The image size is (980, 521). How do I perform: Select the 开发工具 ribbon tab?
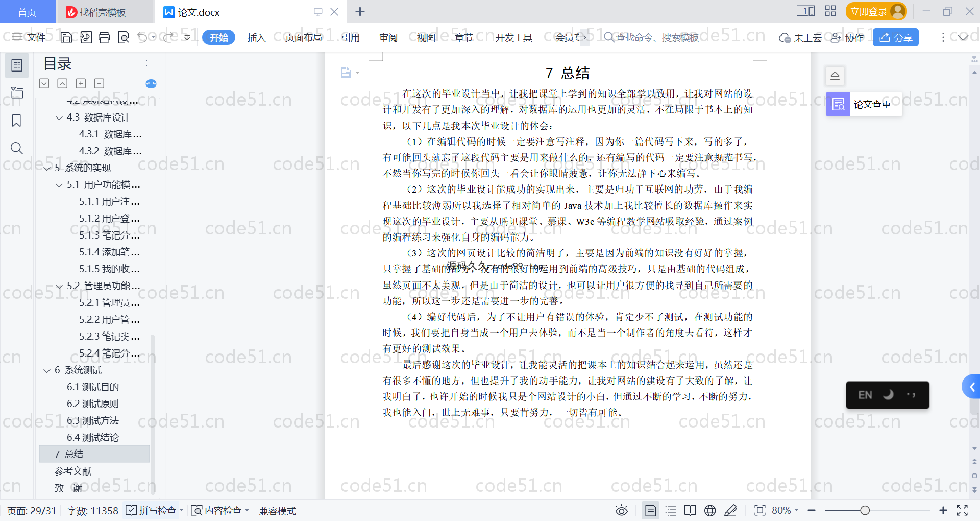point(513,37)
